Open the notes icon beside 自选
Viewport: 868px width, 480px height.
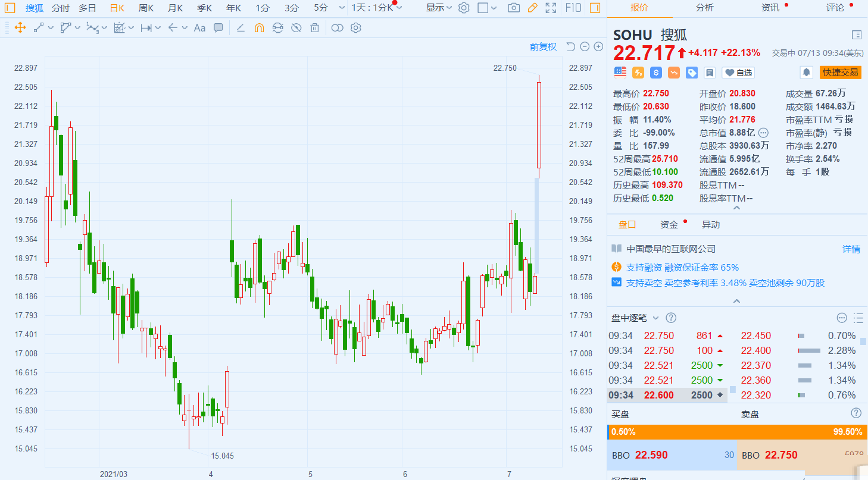[710, 73]
